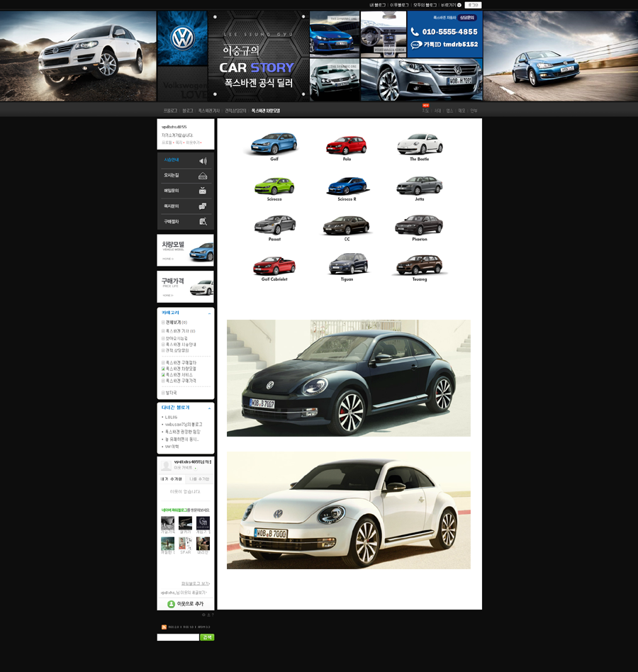The image size is (638, 672).
Task: Select the CC model car
Action: coord(347,225)
